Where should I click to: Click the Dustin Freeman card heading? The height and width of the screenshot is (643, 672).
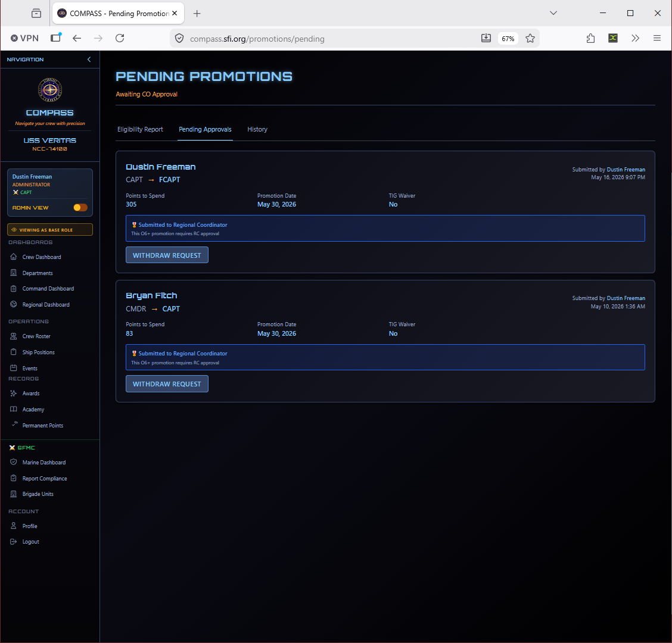(161, 167)
